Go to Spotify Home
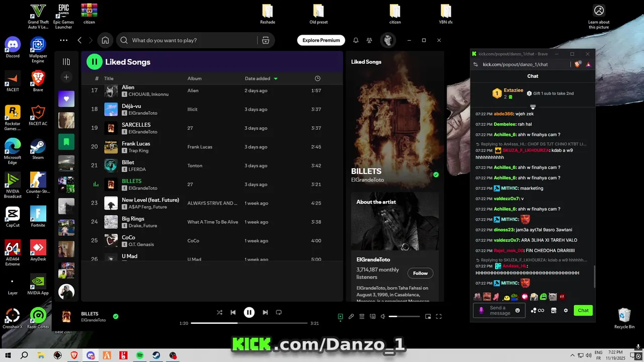 click(105, 40)
